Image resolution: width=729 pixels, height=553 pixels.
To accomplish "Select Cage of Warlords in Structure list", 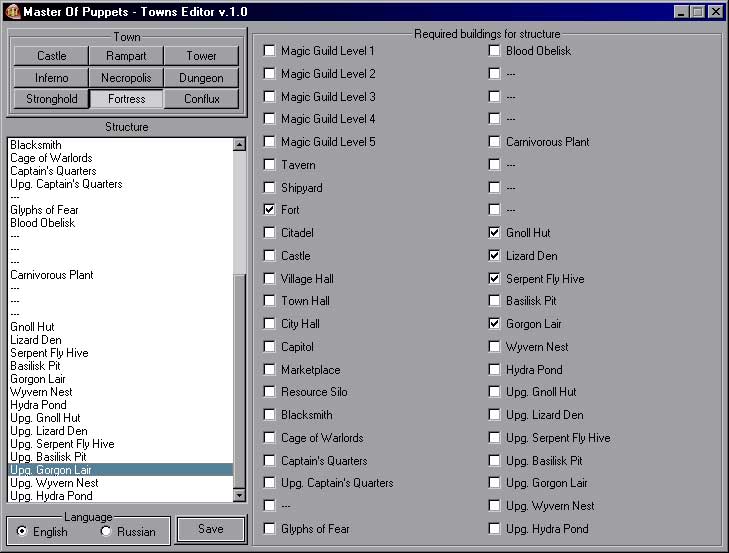I will pos(120,158).
